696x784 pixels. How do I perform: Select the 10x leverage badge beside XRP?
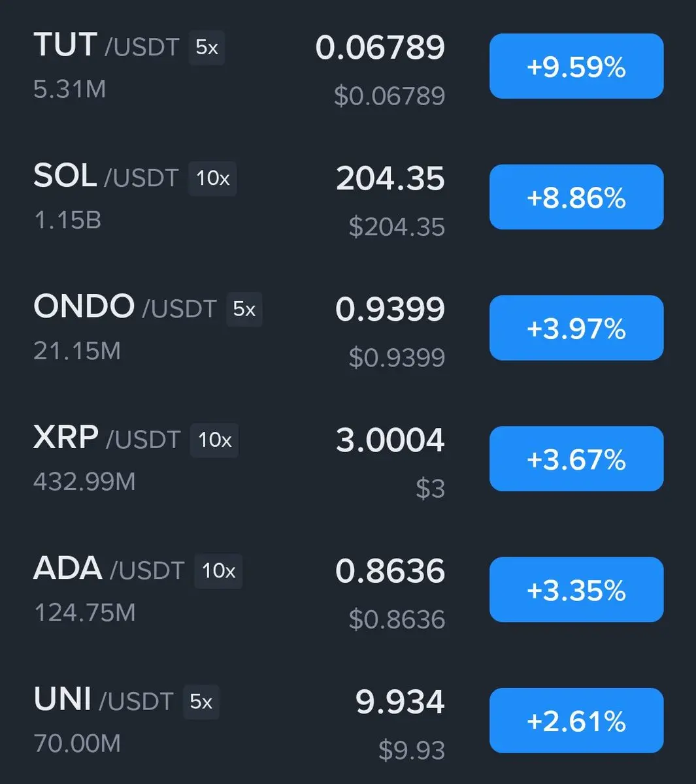(x=214, y=440)
